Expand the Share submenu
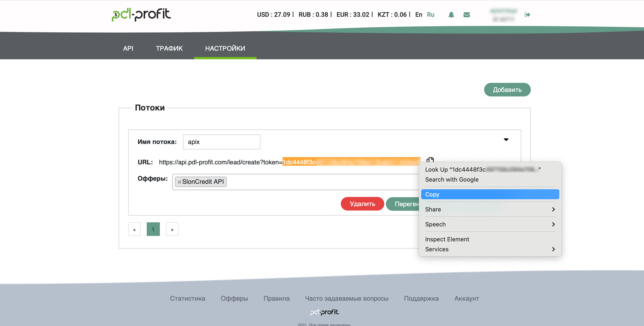Screen dimensions: 644x326 point(490,209)
